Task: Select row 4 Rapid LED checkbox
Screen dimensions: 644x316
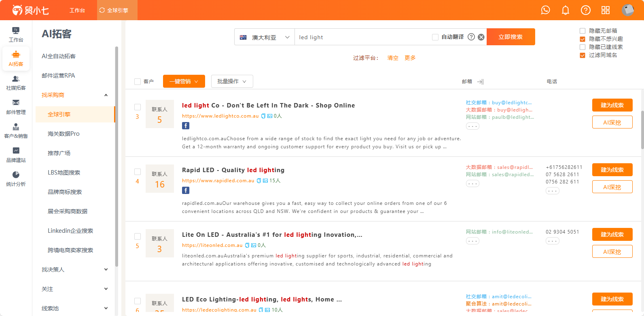Action: [138, 172]
